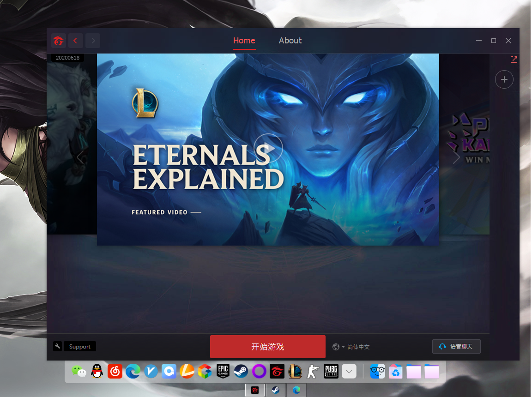Switch to Edge running task thumbnail
This screenshot has width=532, height=397.
[x=296, y=390]
